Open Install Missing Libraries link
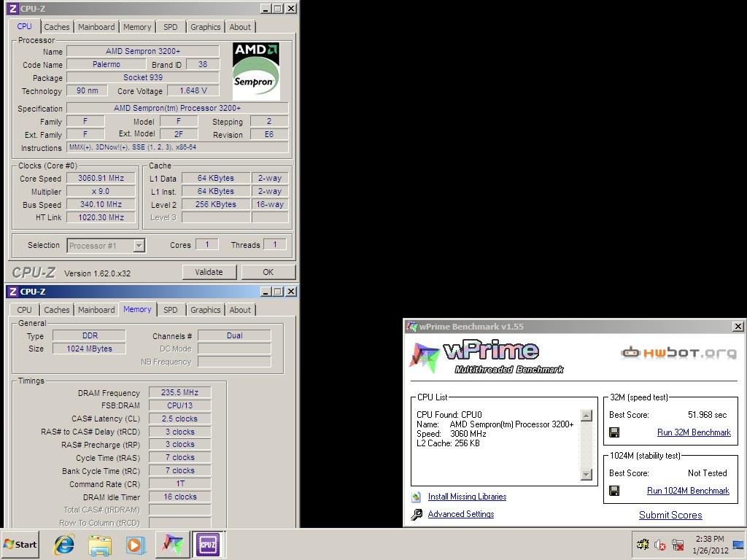 tap(467, 497)
